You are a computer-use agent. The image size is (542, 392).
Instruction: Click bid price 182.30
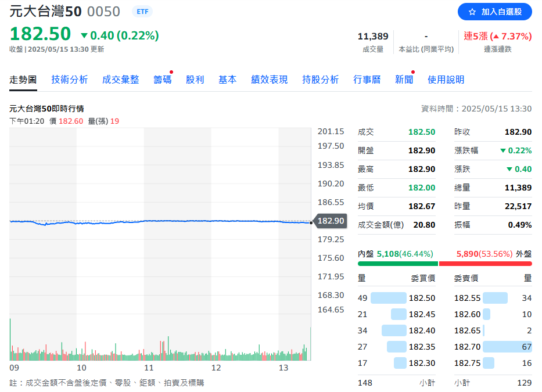pyautogui.click(x=422, y=363)
